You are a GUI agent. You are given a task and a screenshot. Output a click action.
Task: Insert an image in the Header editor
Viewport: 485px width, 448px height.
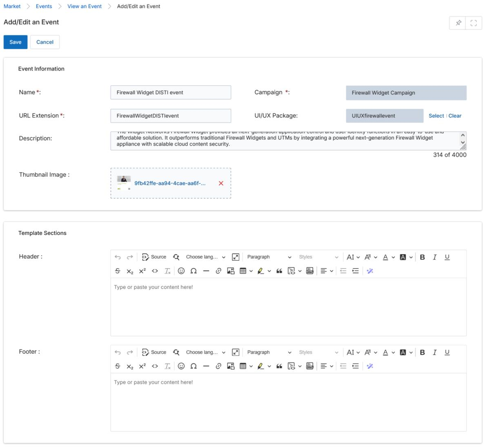pyautogui.click(x=231, y=271)
